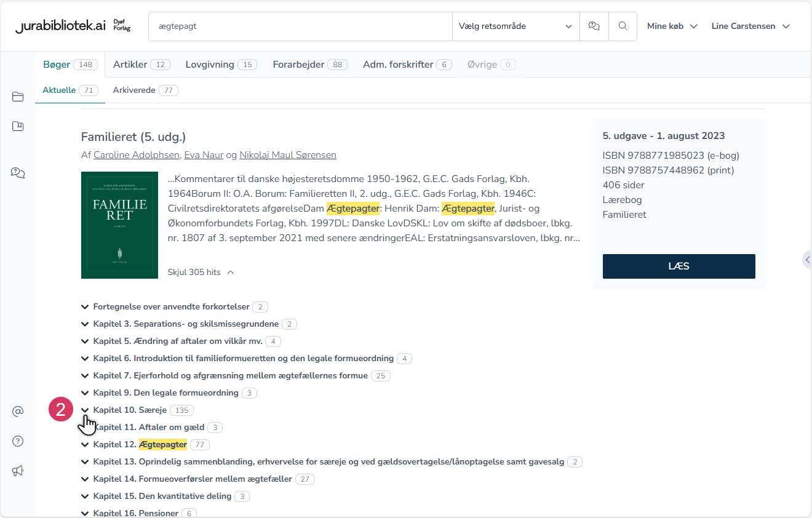Click the megaphone announcements icon

coord(18,471)
